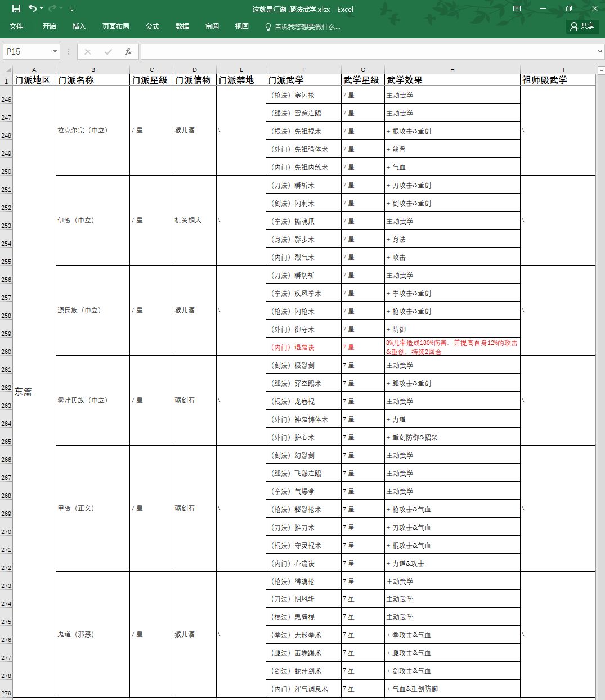Click the 门派地区 header cell

click(x=34, y=80)
